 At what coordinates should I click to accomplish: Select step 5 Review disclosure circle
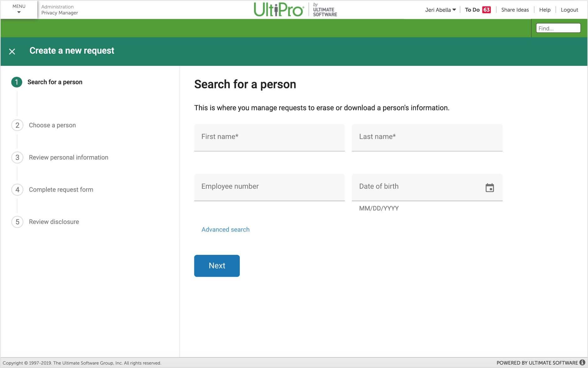coord(17,222)
